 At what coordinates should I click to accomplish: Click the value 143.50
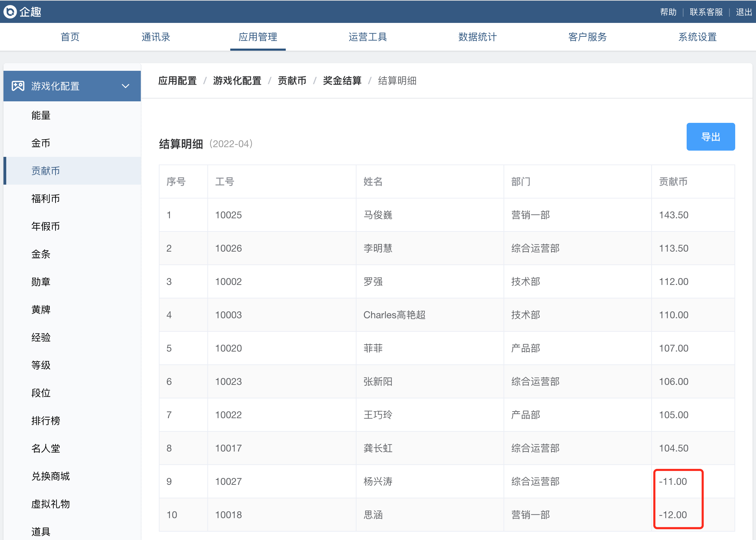[673, 215]
